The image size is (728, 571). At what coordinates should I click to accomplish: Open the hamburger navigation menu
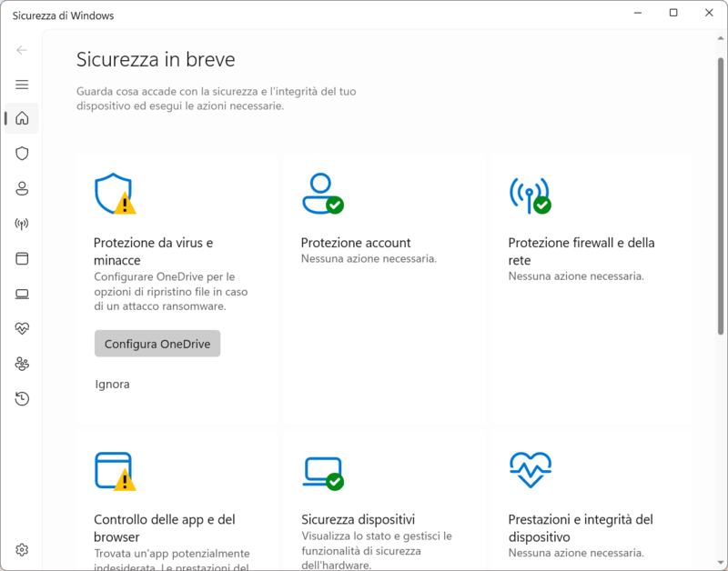(x=21, y=85)
